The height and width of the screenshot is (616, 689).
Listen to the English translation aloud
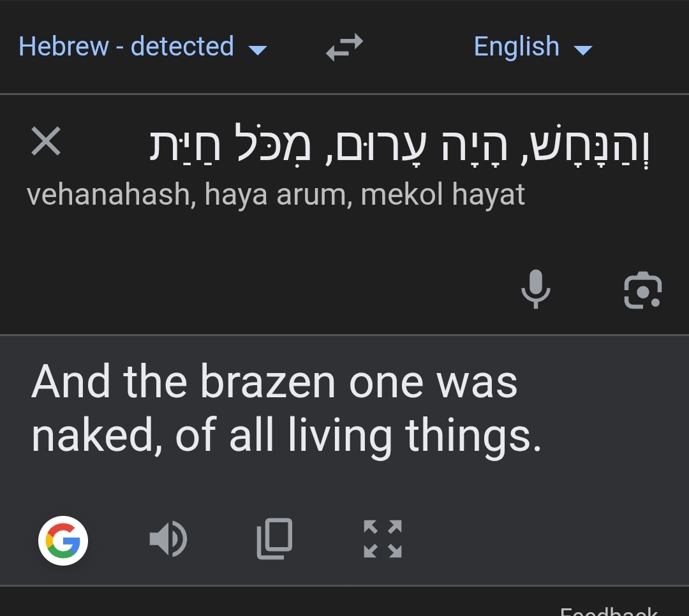click(168, 539)
